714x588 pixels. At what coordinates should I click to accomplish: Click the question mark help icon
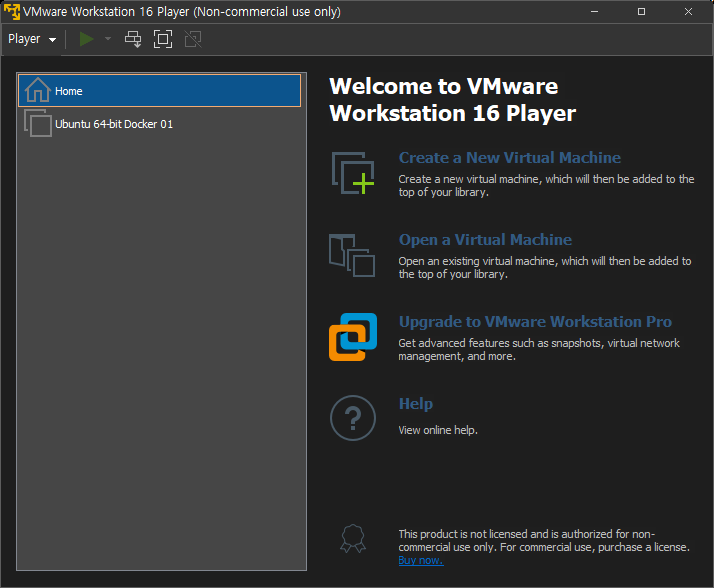[x=353, y=418]
